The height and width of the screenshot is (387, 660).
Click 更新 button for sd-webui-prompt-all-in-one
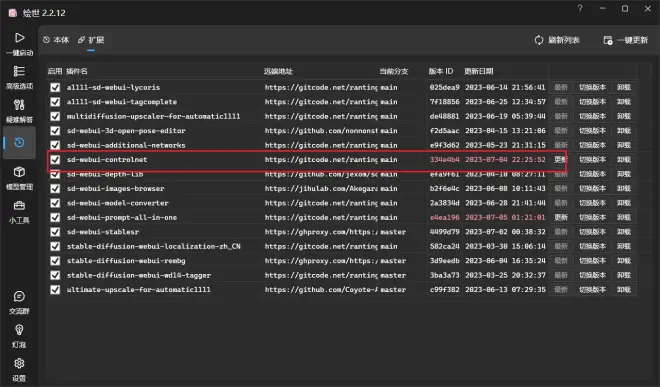tap(561, 217)
